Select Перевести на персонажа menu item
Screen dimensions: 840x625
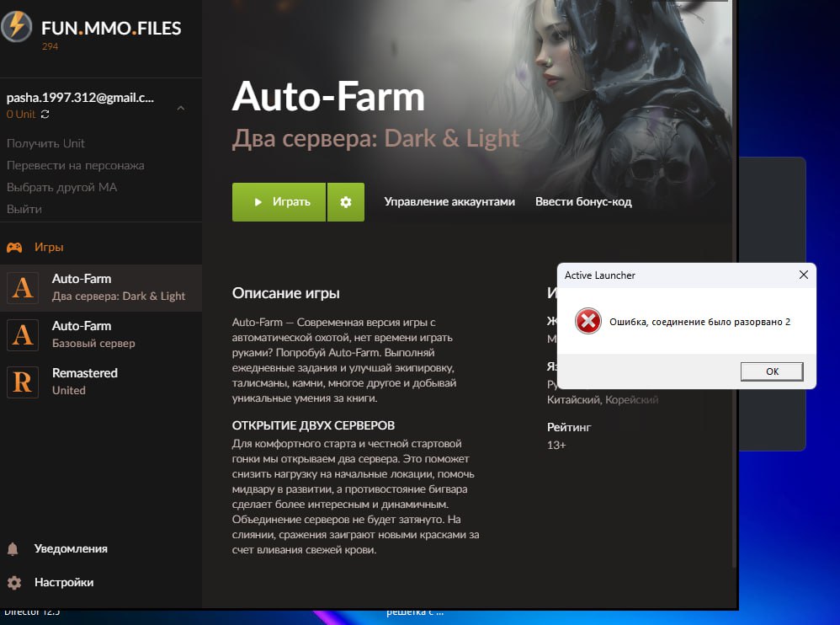(75, 165)
